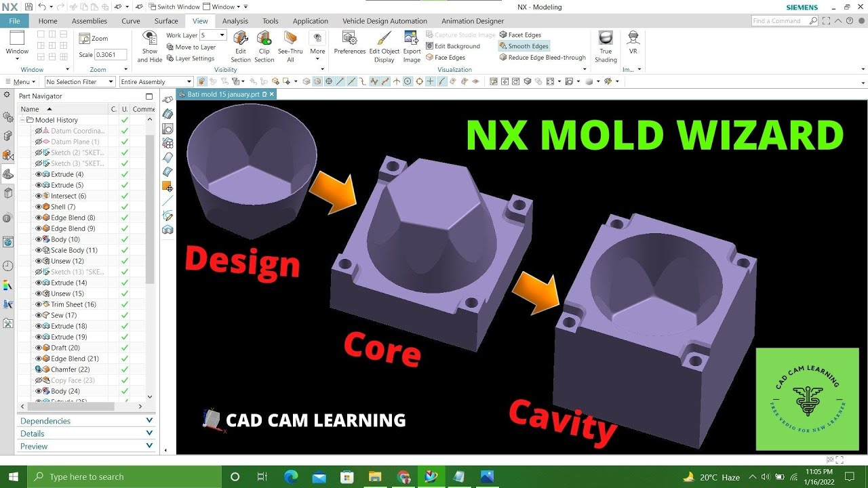
Task: Switch to the Analysis tab
Action: click(x=235, y=21)
